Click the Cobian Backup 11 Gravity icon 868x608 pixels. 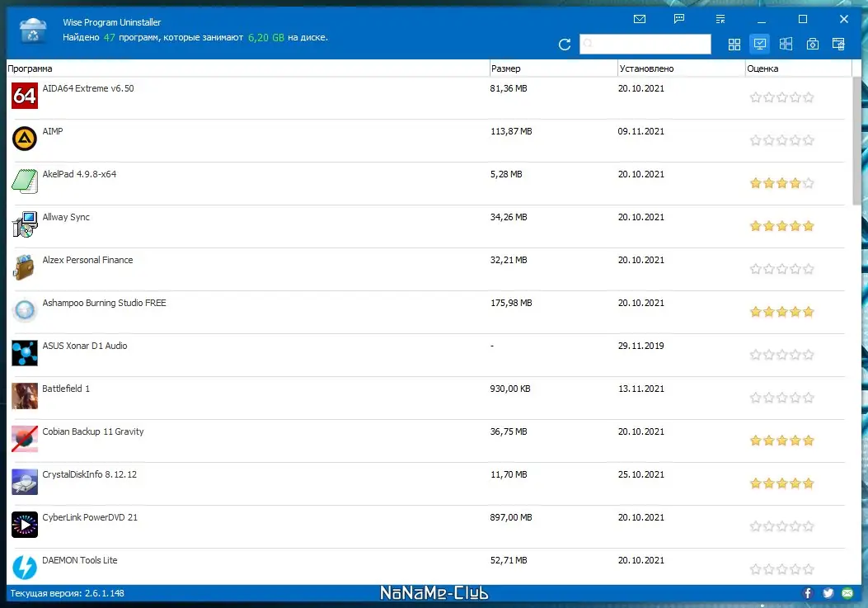click(x=25, y=439)
